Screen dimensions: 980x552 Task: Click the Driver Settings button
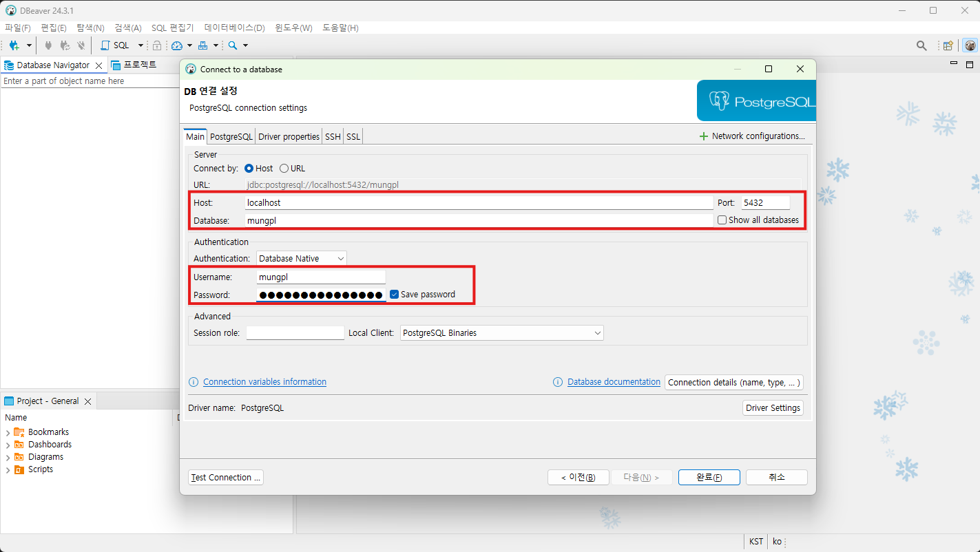click(x=773, y=408)
